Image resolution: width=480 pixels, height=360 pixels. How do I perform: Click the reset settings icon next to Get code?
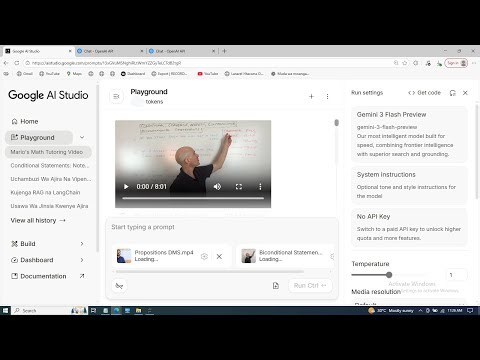(452, 93)
